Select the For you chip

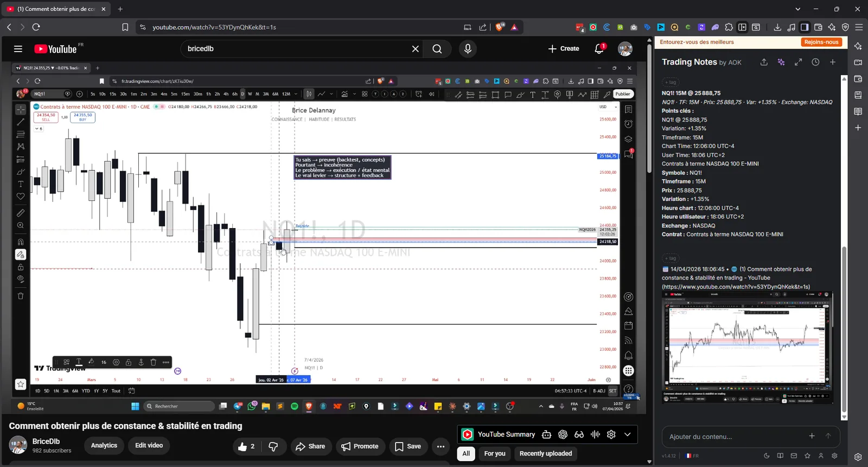[x=495, y=453]
